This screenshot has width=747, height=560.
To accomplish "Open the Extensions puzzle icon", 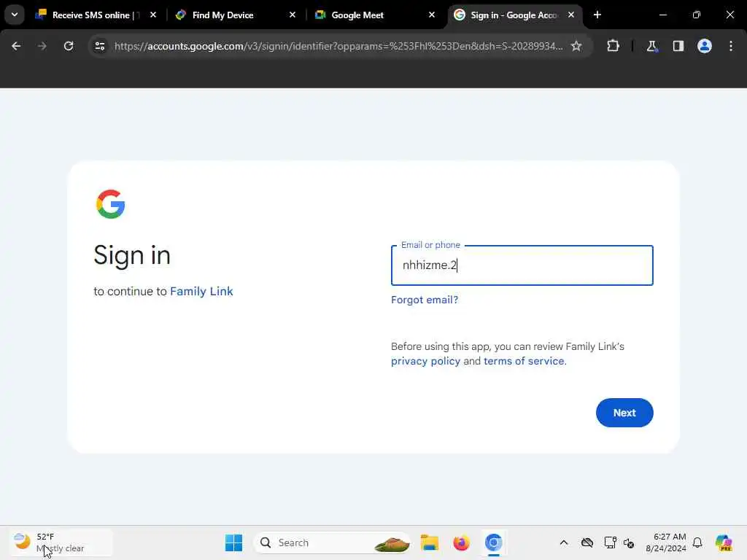I will [x=613, y=46].
